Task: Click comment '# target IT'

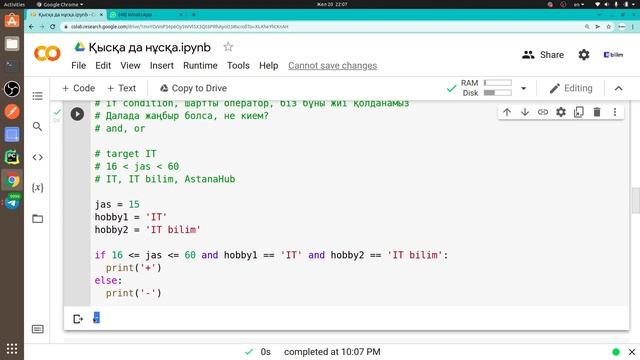Action: tap(126, 154)
